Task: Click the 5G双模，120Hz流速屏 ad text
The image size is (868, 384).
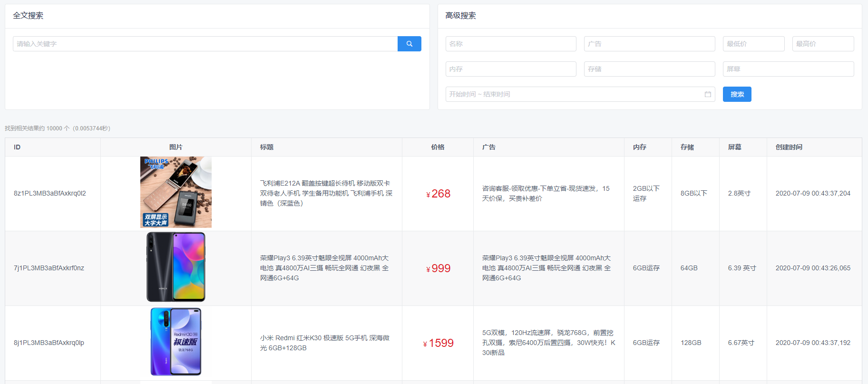Action: (549, 343)
